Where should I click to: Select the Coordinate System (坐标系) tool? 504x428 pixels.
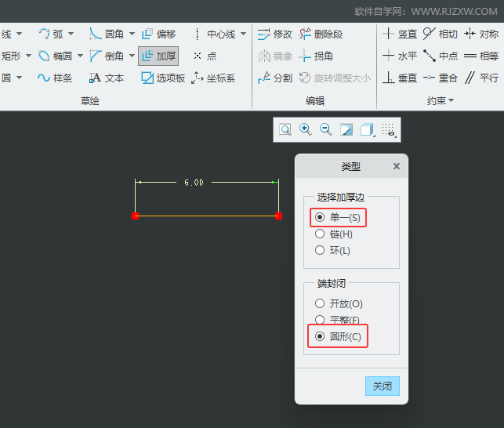pyautogui.click(x=213, y=78)
